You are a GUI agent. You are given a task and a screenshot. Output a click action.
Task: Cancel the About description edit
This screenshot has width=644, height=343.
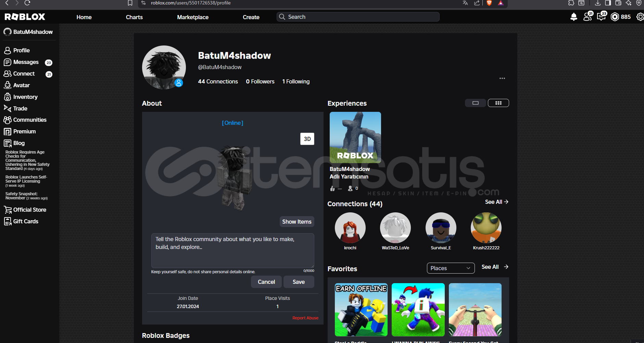pos(266,282)
